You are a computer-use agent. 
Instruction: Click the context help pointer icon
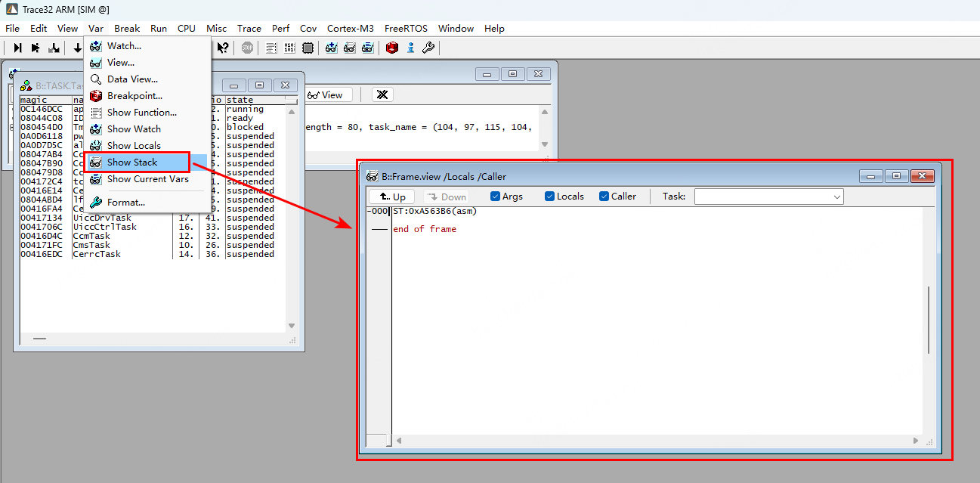tap(223, 48)
